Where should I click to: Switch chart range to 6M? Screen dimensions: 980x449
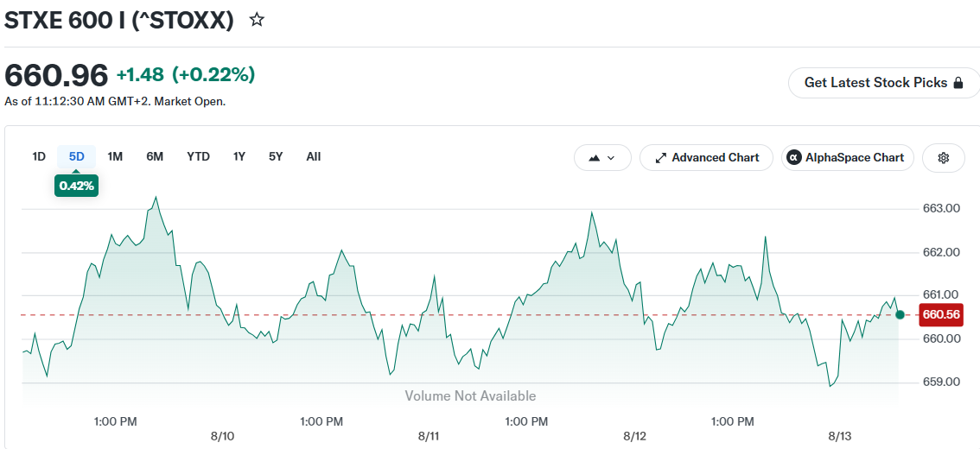(155, 157)
